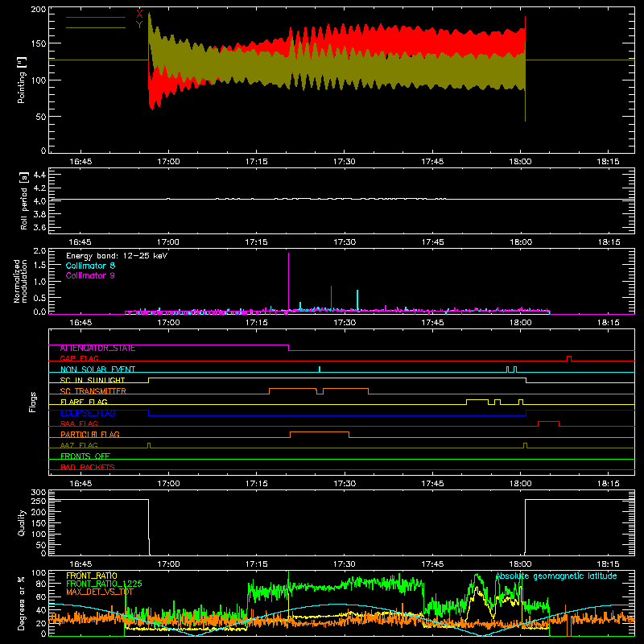Click the ATTENUATOR_STATE step-down at 17:20
644x644 pixels.
point(289,348)
